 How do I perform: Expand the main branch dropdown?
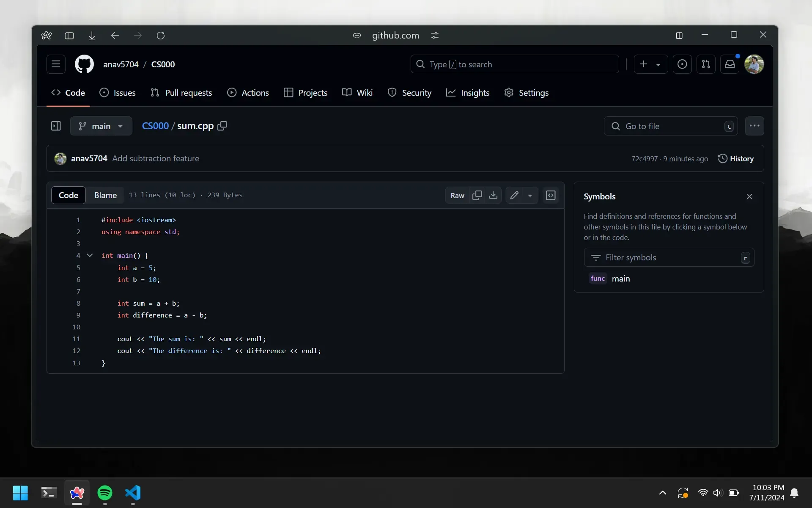(101, 126)
